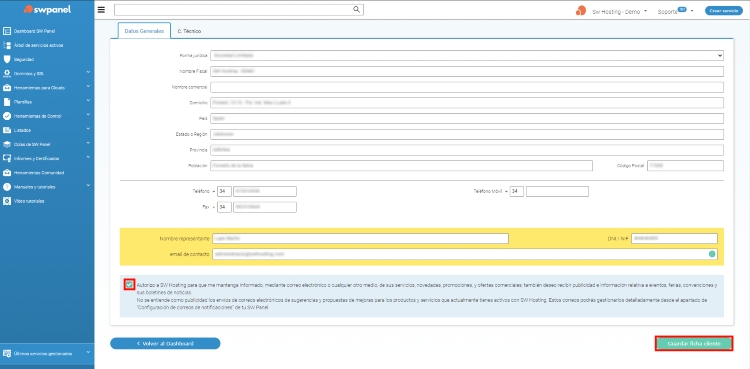Click the Manuales y tutoriales question icon
The height and width of the screenshot is (369, 750).
pyautogui.click(x=7, y=187)
